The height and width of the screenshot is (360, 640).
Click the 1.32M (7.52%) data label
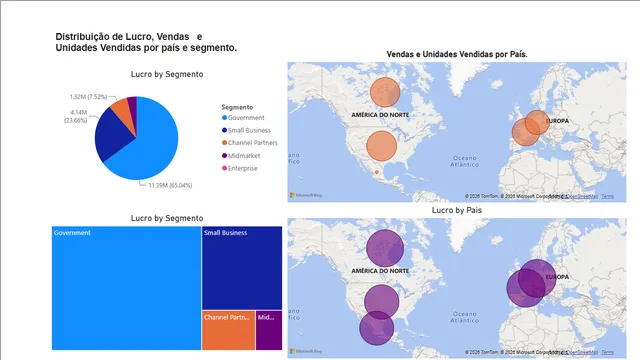[x=88, y=97]
